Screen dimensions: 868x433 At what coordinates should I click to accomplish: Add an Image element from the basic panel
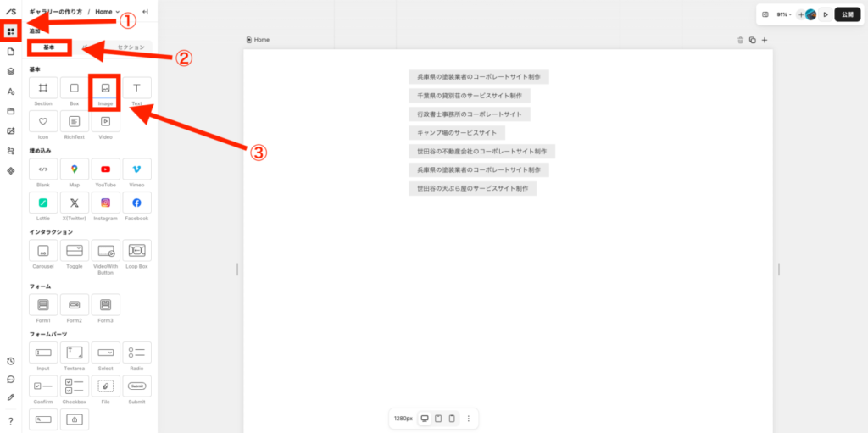tap(105, 89)
